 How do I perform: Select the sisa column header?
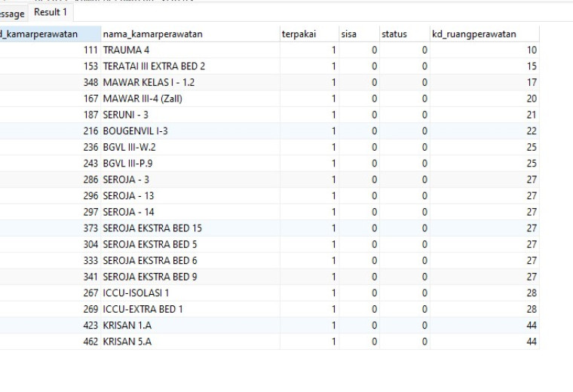pyautogui.click(x=359, y=34)
